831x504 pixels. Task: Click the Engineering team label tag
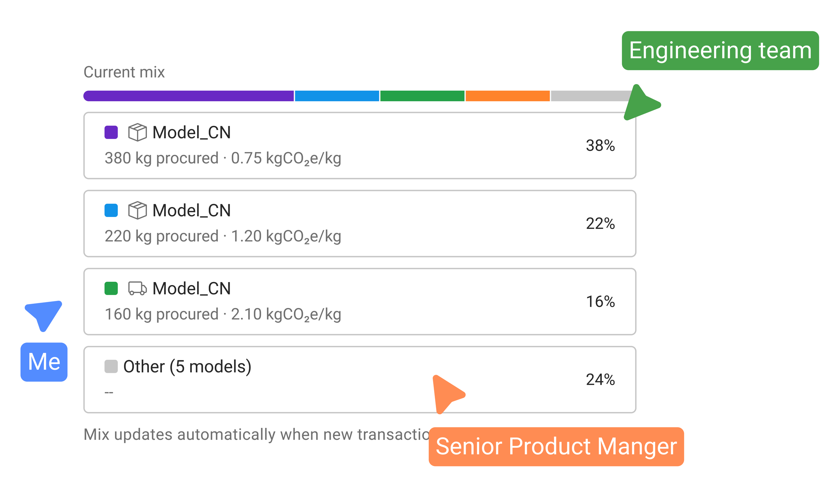[x=720, y=50]
